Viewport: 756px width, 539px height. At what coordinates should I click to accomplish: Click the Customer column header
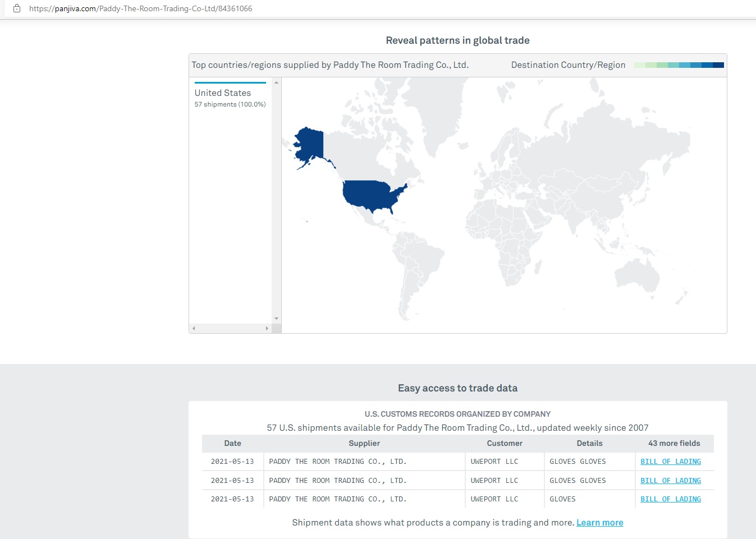pyautogui.click(x=505, y=443)
